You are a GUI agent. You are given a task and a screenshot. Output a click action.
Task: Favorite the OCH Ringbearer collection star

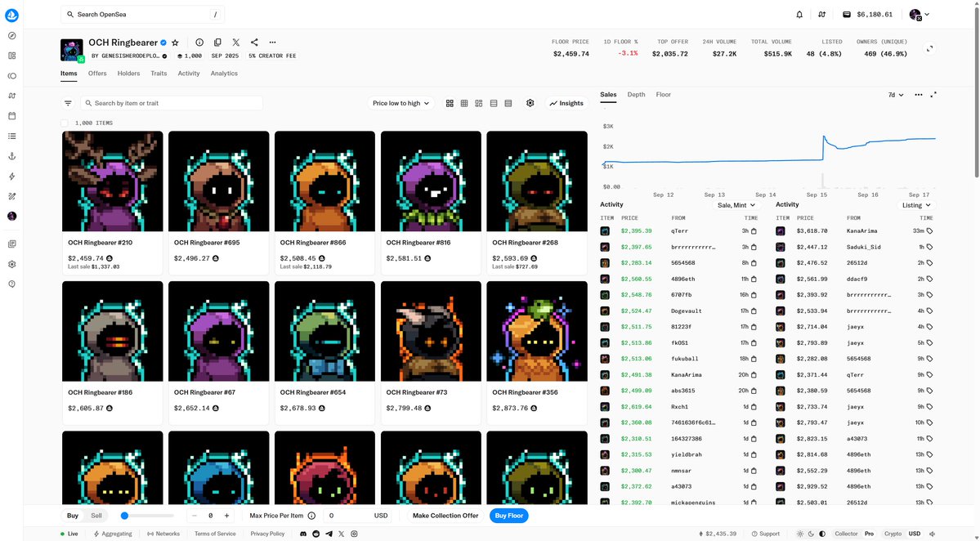tap(175, 42)
